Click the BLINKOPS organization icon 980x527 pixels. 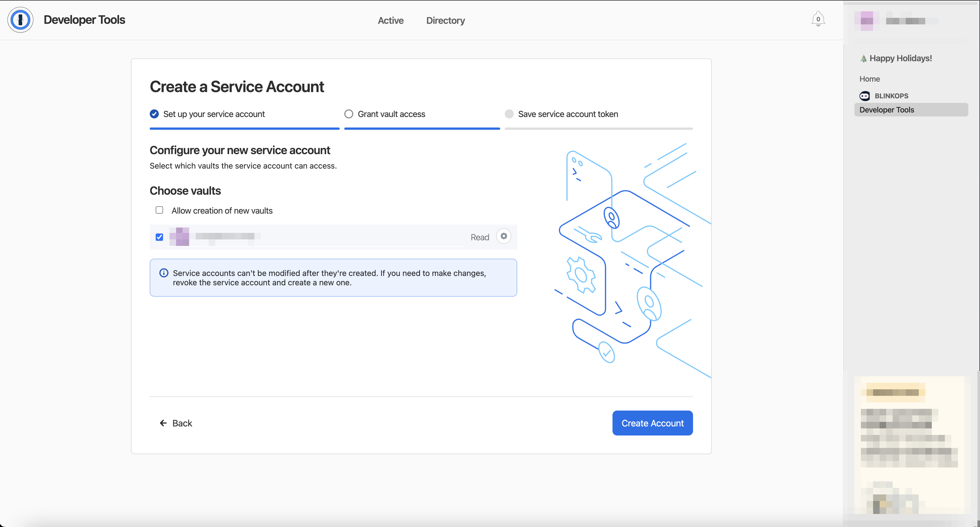point(865,96)
